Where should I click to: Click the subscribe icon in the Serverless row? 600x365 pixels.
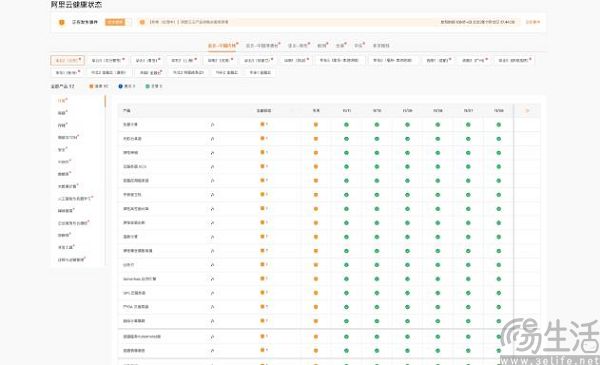coord(212,279)
